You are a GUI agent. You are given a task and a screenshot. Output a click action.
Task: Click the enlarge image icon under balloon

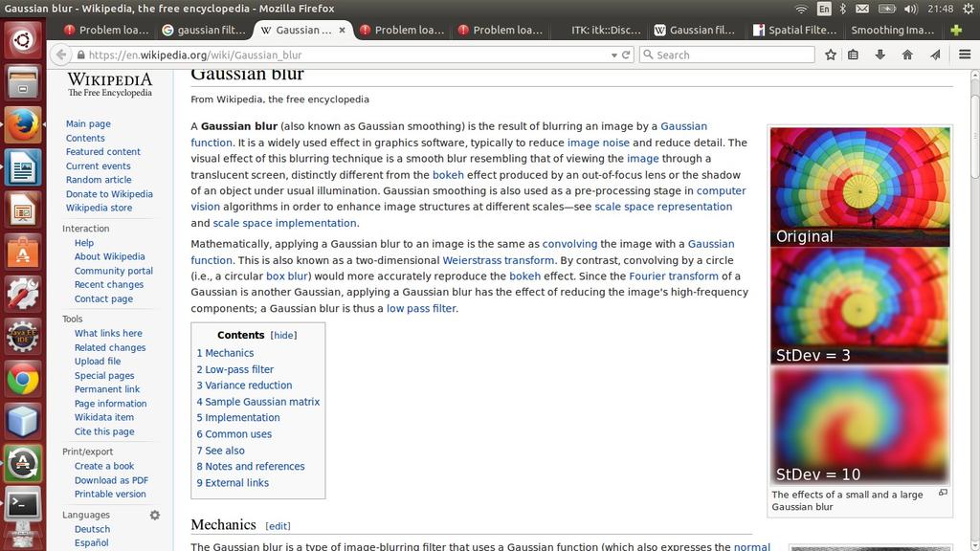pos(943,493)
